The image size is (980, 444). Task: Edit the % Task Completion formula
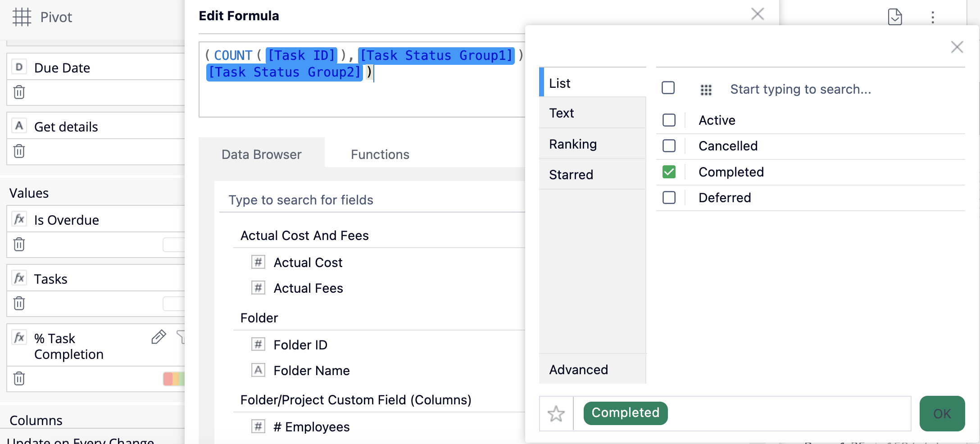pos(159,337)
